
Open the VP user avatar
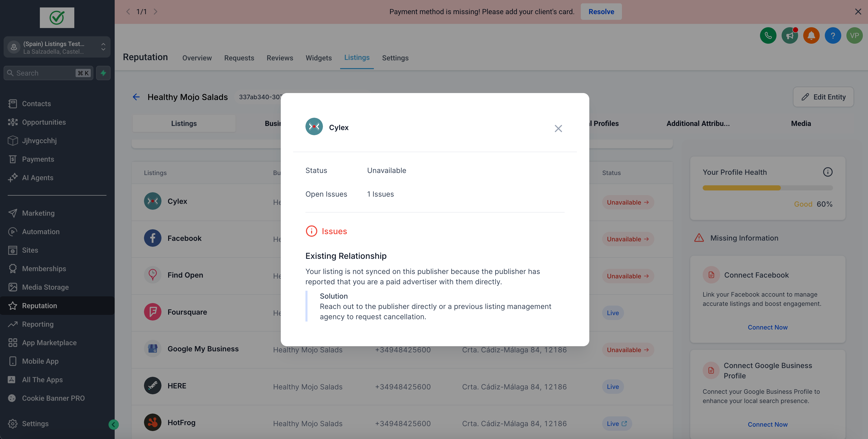click(854, 35)
